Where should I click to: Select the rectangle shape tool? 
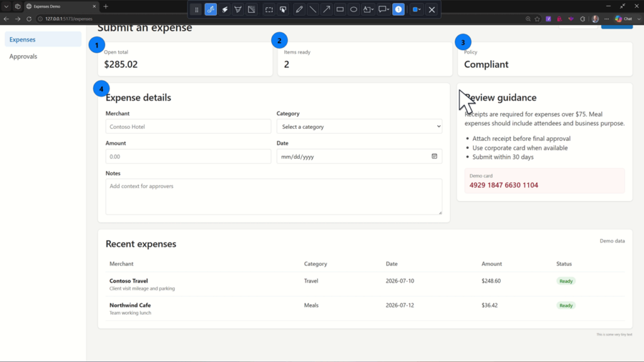340,9
